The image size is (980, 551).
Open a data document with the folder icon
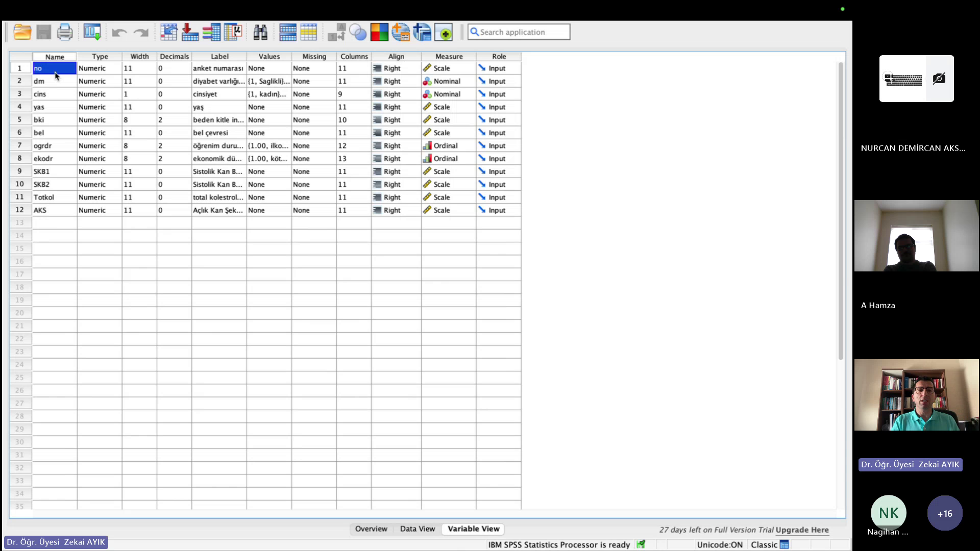22,32
